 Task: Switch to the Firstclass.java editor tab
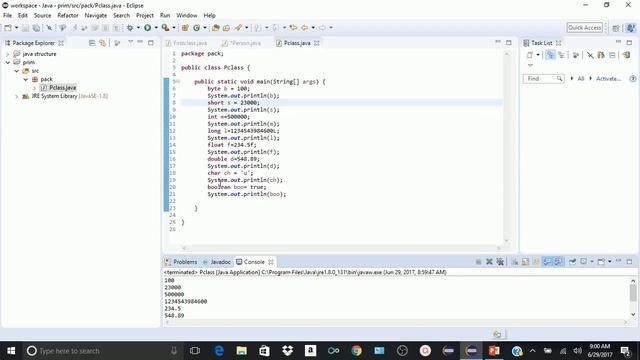coord(186,43)
